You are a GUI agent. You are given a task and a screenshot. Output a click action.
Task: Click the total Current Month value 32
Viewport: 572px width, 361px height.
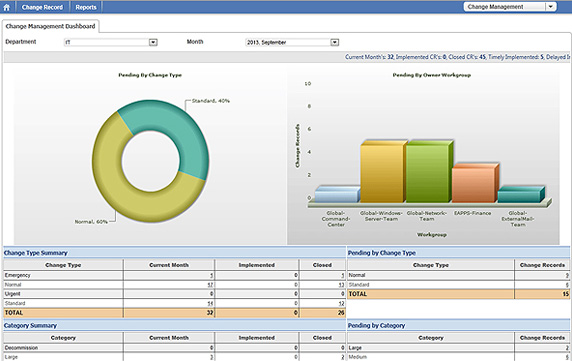pyautogui.click(x=210, y=313)
